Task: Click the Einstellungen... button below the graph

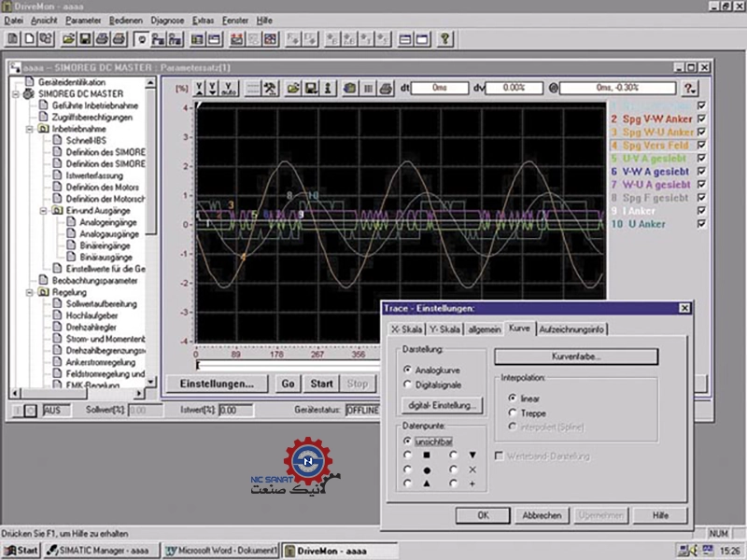Action: (x=217, y=384)
